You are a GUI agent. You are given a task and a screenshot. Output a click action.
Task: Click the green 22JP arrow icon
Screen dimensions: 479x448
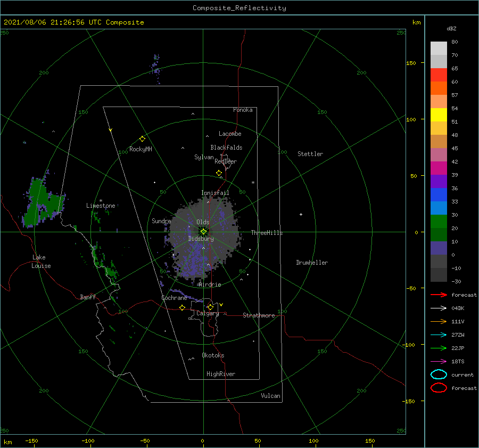[439, 348]
